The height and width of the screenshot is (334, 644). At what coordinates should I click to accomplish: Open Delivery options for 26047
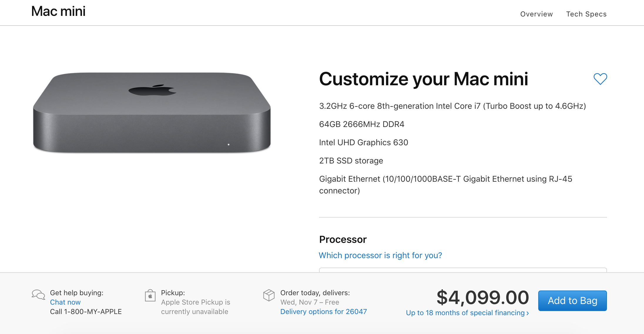[323, 312]
